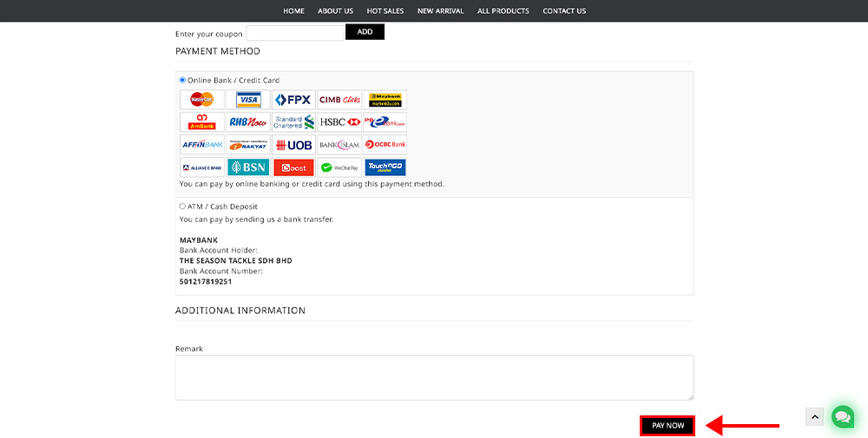
Task: Choose the Visa card logo
Action: [x=248, y=100]
